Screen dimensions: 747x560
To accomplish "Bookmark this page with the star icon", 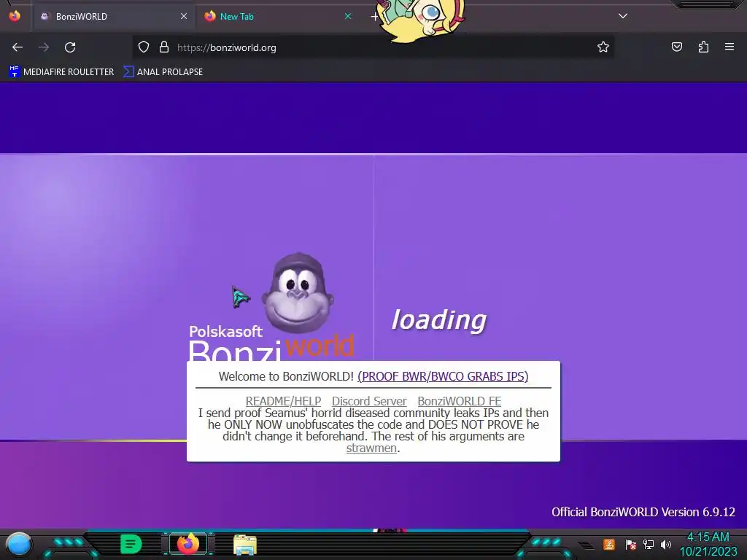I will click(603, 47).
